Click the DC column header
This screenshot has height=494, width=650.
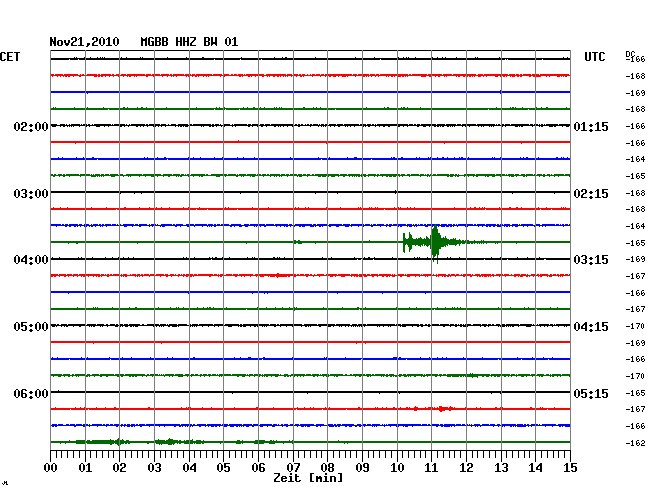click(630, 54)
